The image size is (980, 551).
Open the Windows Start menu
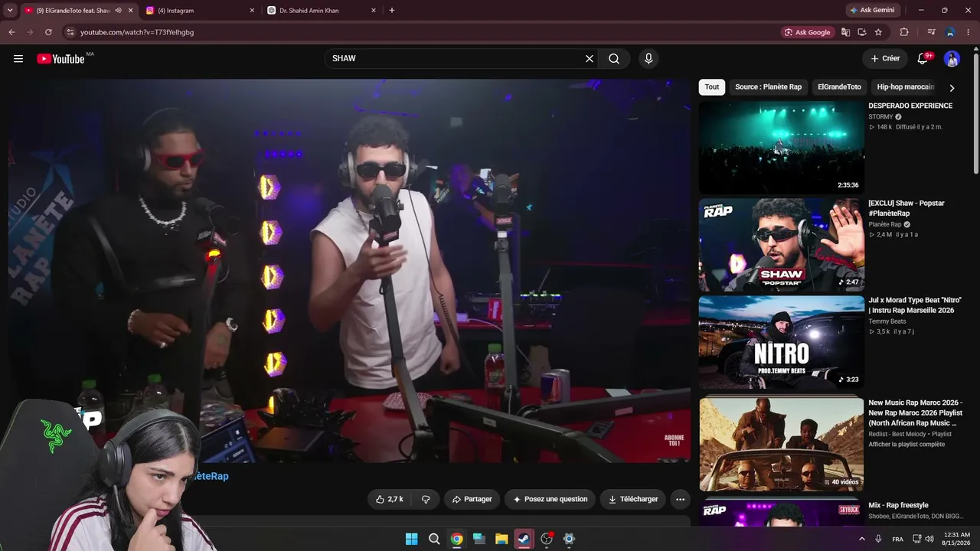click(411, 539)
